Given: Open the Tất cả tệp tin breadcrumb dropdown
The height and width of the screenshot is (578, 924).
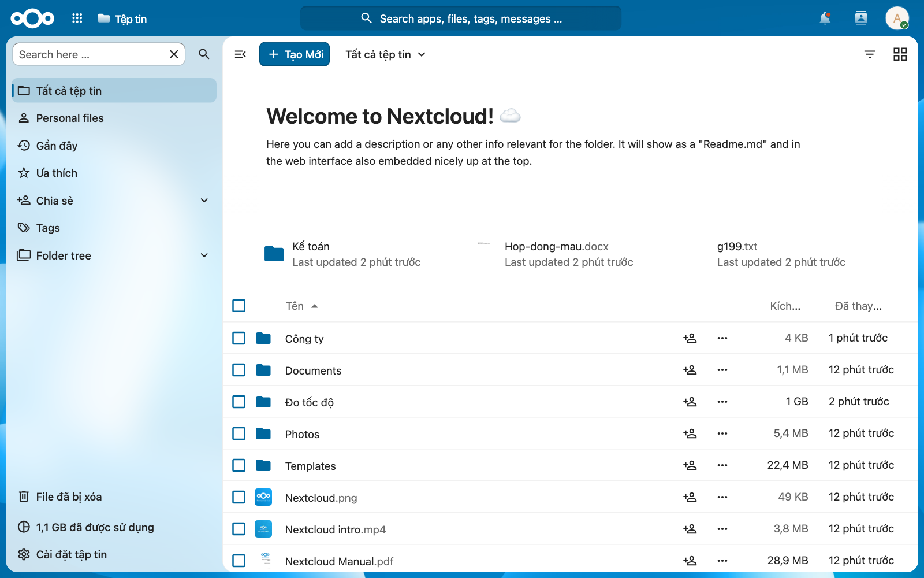Looking at the screenshot, I should click(x=385, y=54).
